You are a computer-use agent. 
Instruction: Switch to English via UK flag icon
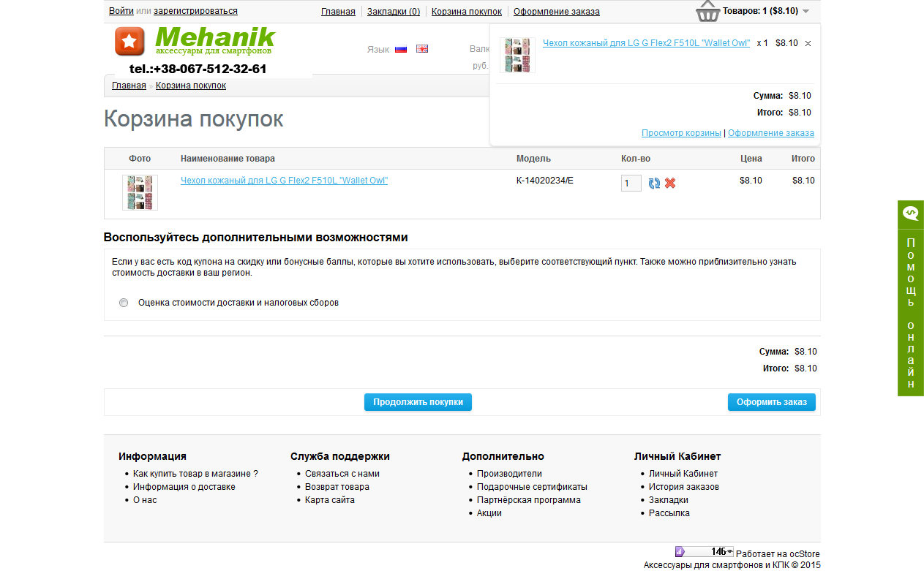pyautogui.click(x=422, y=49)
